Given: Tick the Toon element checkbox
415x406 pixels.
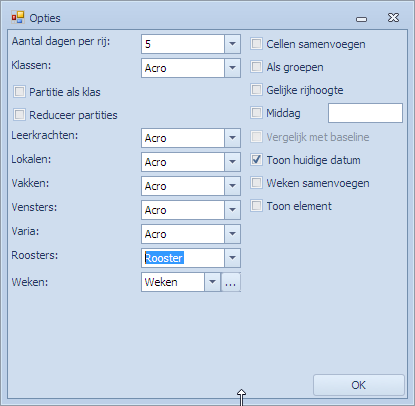Looking at the screenshot, I should 256,206.
